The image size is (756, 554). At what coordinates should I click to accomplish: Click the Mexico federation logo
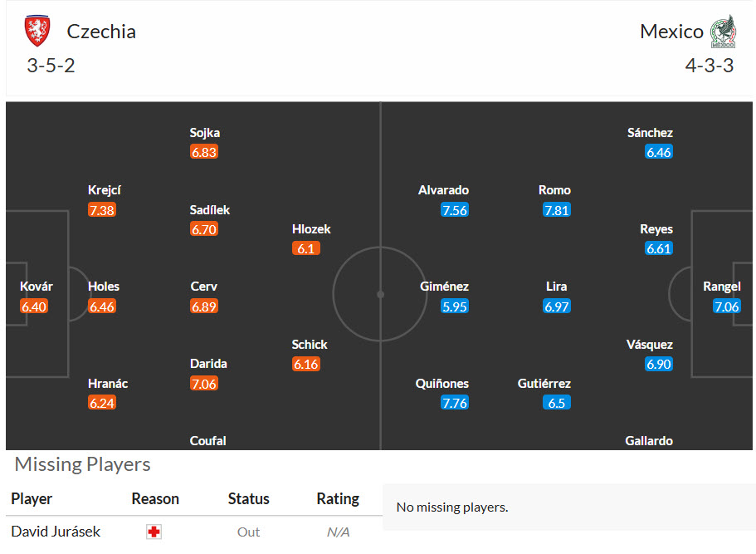723,32
